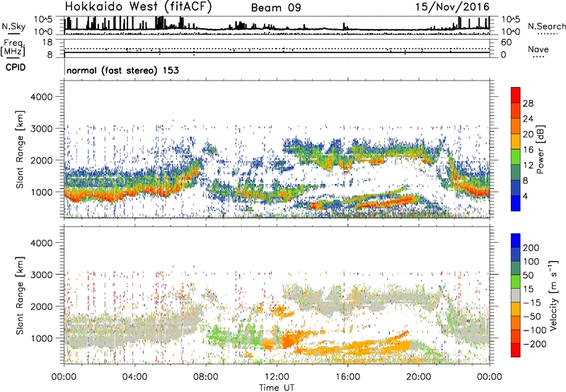The width and height of the screenshot is (566, 392).
Task: Select the "1000" tick in the power panel
Action: point(42,192)
